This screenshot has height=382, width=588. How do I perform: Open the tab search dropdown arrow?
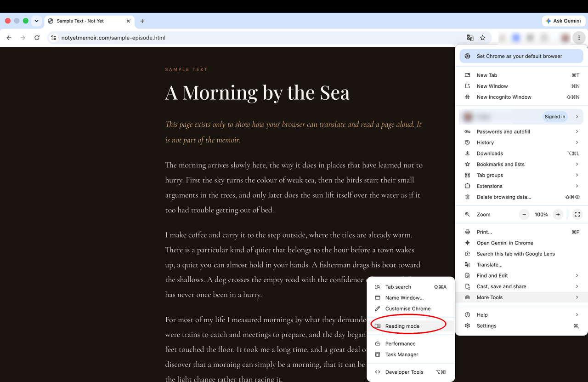36,21
